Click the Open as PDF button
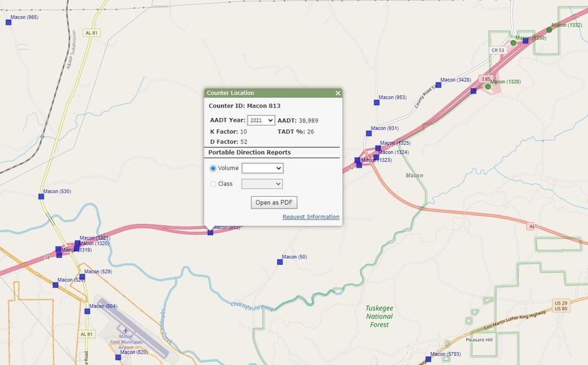Image resolution: width=588 pixels, height=365 pixels. tap(274, 202)
